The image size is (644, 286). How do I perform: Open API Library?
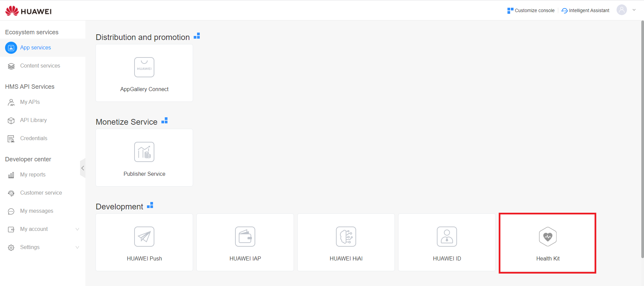coord(43,120)
